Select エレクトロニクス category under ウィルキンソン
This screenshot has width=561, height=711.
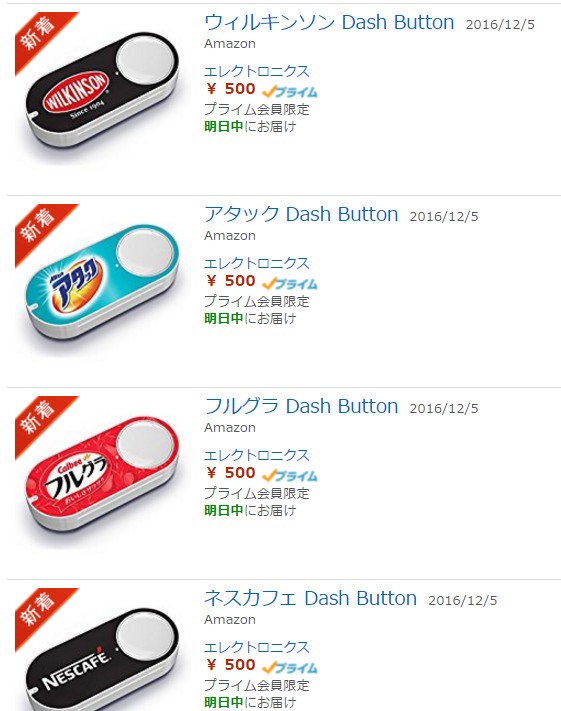(x=257, y=71)
